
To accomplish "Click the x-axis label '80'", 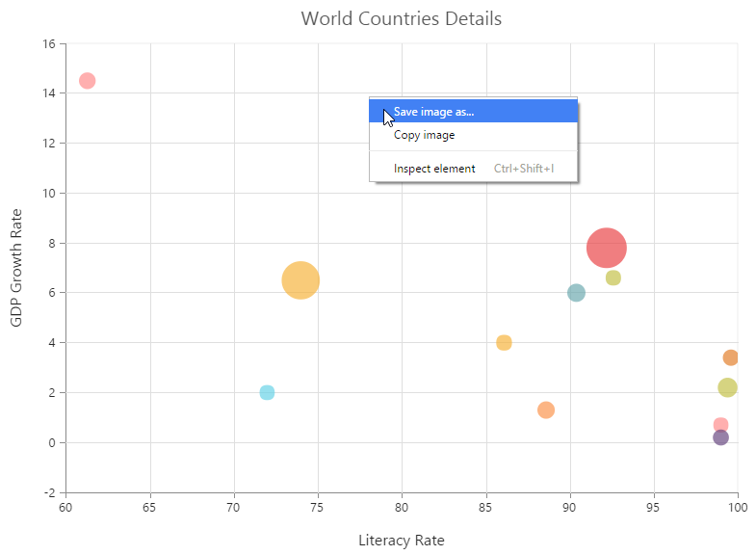I will point(402,507).
